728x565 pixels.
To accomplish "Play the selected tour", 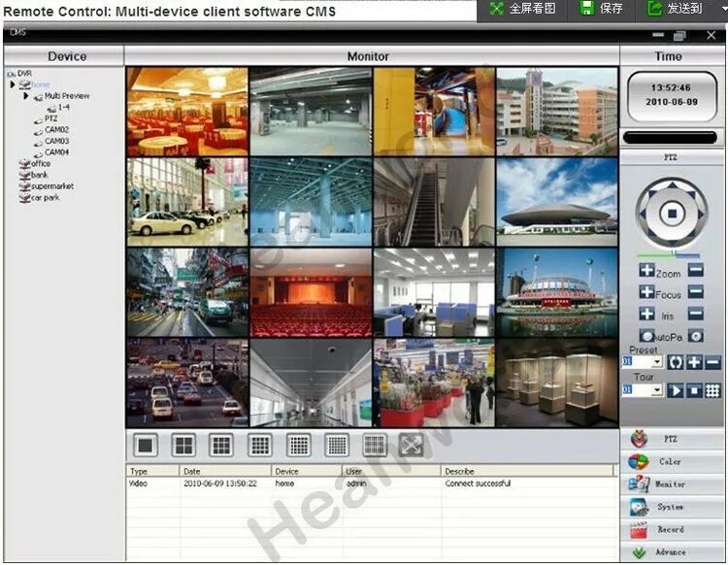I will click(x=676, y=390).
